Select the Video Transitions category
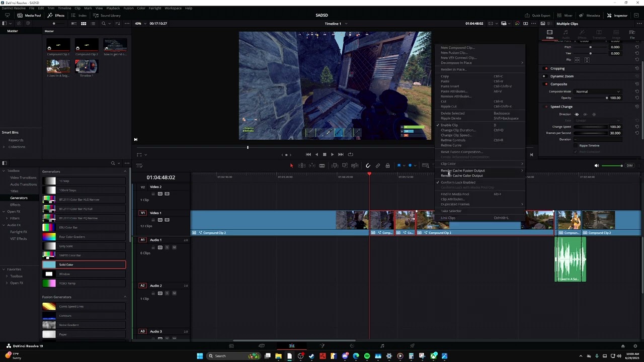 (23, 177)
